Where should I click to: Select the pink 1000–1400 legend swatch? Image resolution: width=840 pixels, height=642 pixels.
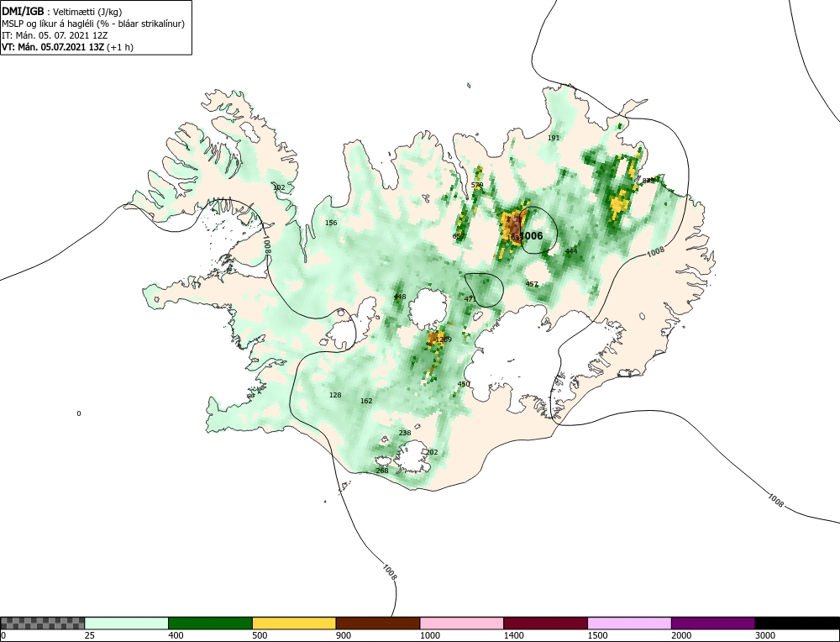[x=462, y=623]
